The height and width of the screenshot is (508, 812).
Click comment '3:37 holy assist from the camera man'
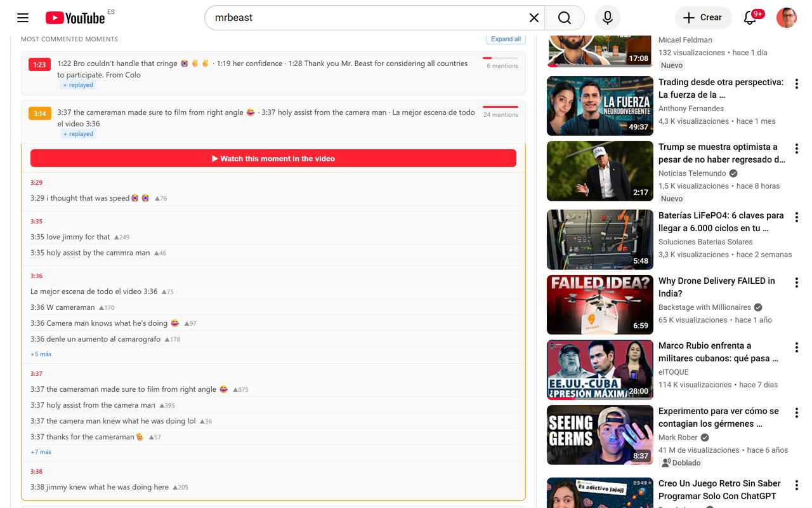(x=93, y=405)
